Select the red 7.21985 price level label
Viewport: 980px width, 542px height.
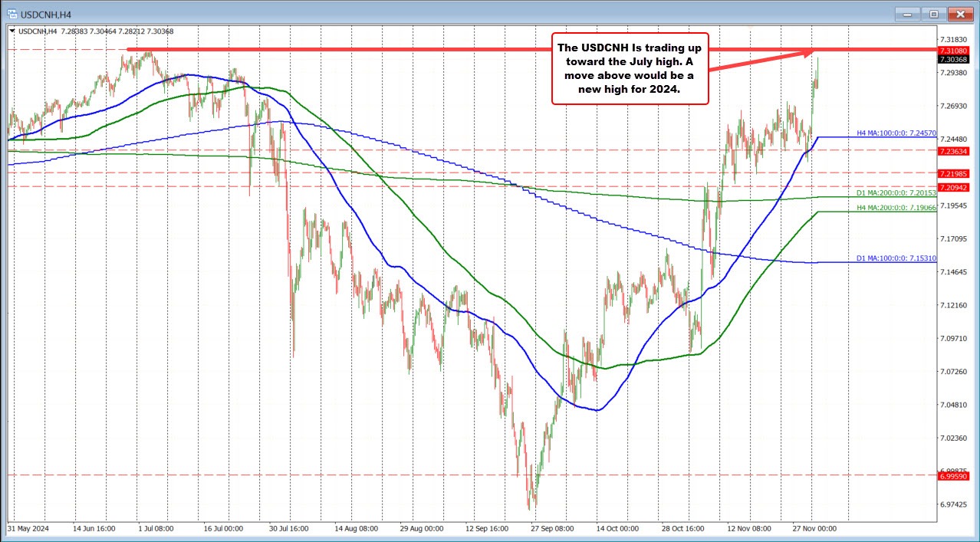click(x=954, y=173)
